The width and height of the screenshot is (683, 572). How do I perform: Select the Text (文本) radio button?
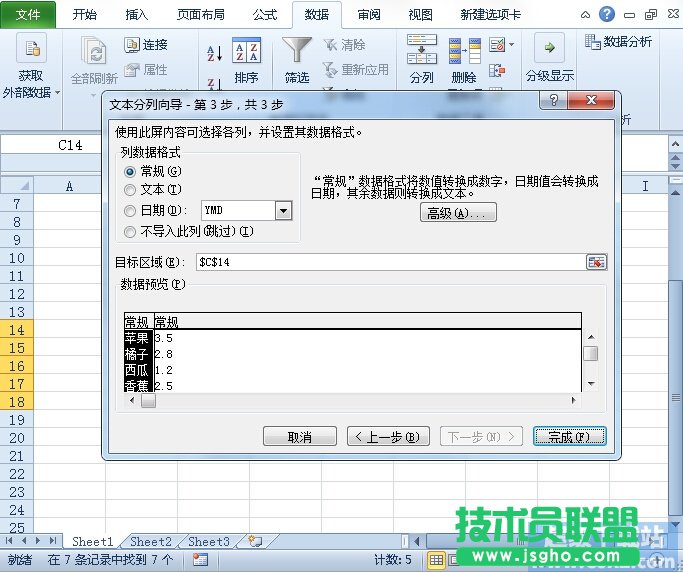coord(130,189)
